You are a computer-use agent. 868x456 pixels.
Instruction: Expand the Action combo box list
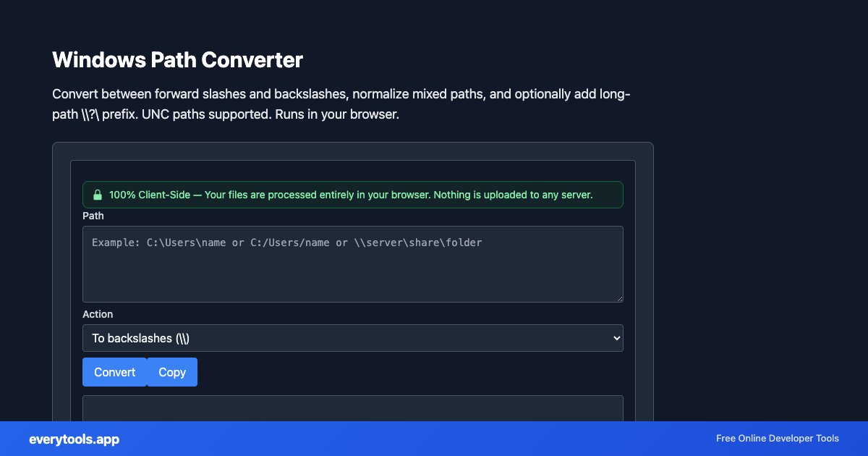pyautogui.click(x=352, y=338)
